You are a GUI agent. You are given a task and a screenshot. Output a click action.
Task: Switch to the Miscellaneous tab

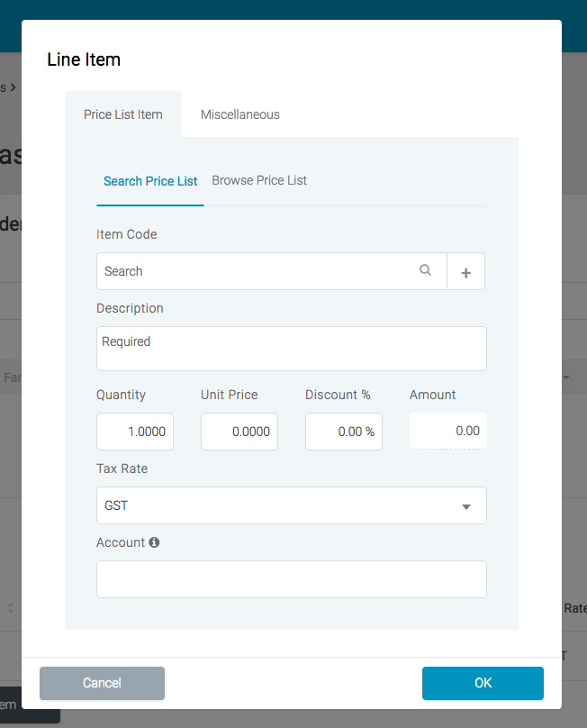click(239, 114)
